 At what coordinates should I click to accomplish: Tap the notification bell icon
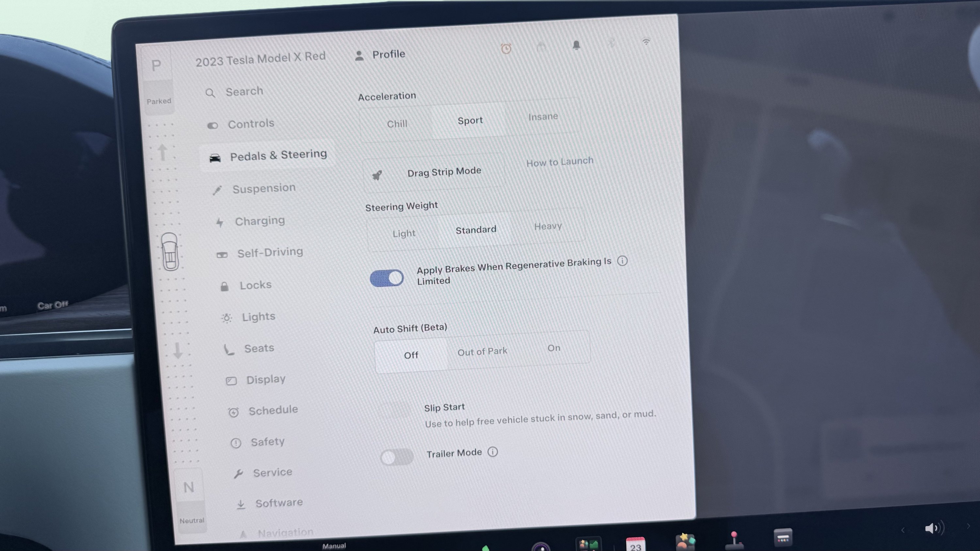click(x=576, y=45)
